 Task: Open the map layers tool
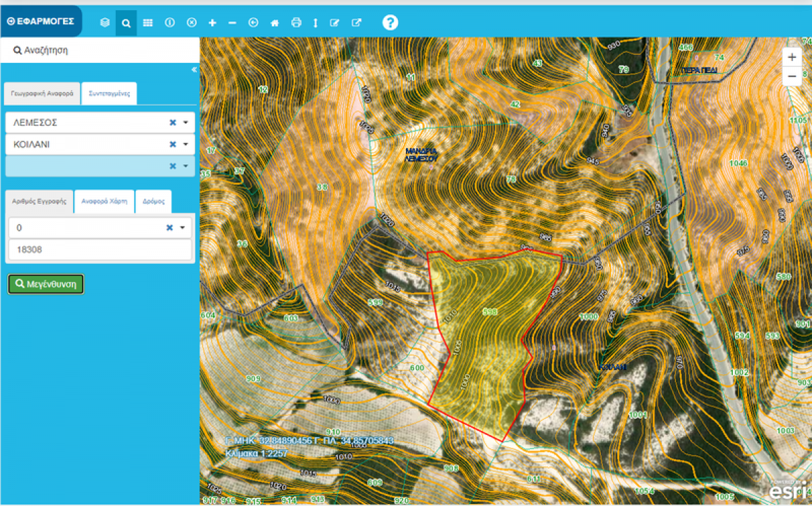tap(105, 23)
